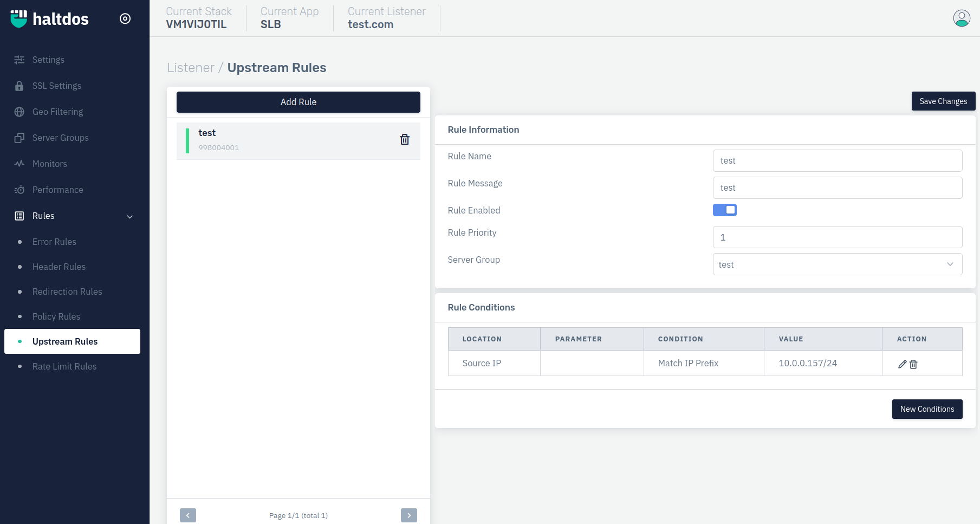Image resolution: width=980 pixels, height=524 pixels.
Task: Click the Performance stopwatch icon
Action: (x=20, y=190)
